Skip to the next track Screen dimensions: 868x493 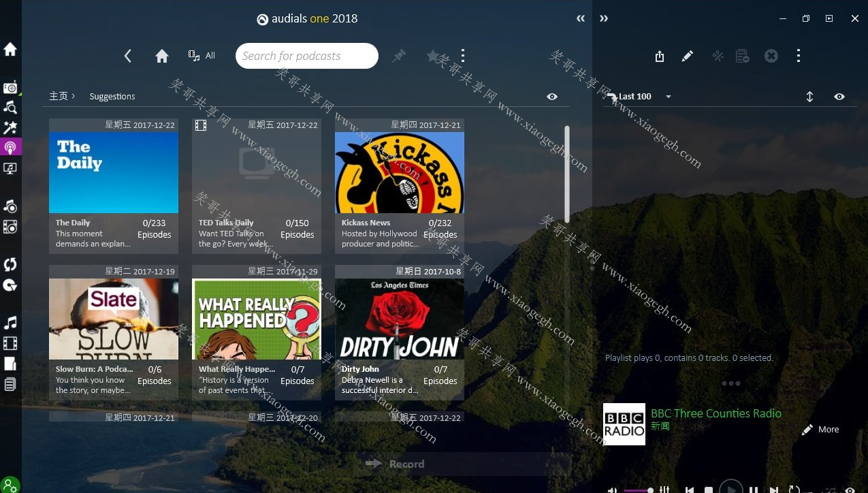pos(774,490)
